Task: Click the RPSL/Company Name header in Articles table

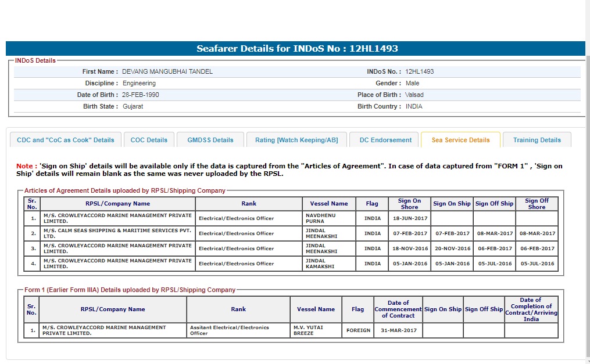Action: [x=117, y=204]
